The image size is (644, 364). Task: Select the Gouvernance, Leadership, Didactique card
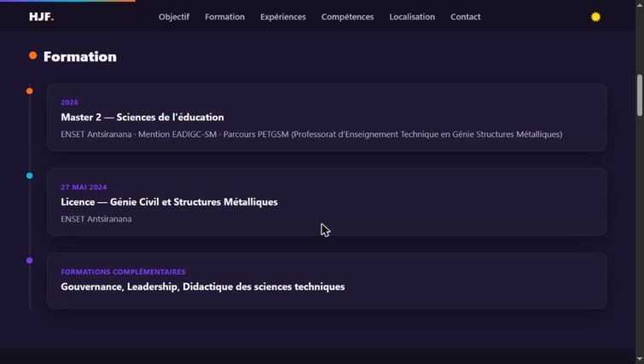[x=327, y=280]
